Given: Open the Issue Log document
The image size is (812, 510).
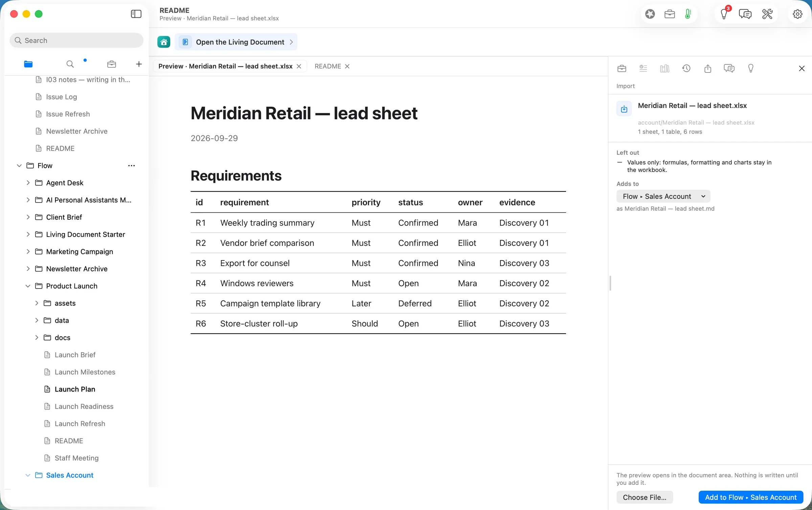Looking at the screenshot, I should (61, 97).
